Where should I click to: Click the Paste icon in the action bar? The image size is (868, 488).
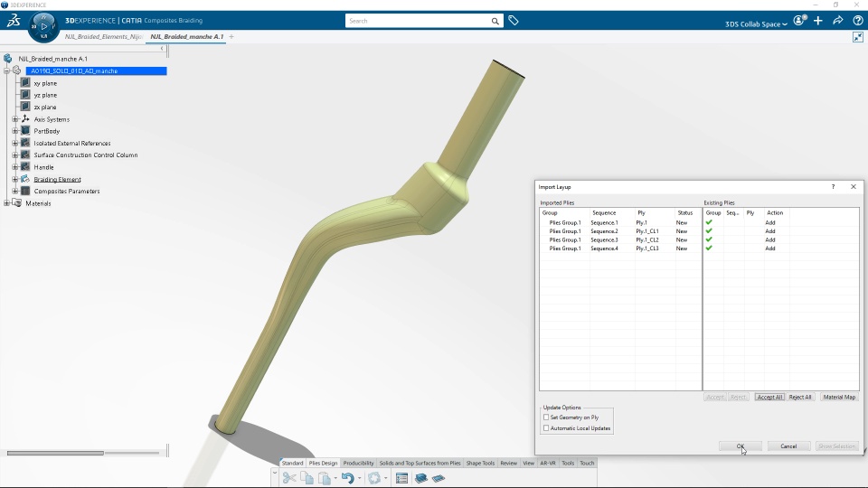pyautogui.click(x=325, y=478)
